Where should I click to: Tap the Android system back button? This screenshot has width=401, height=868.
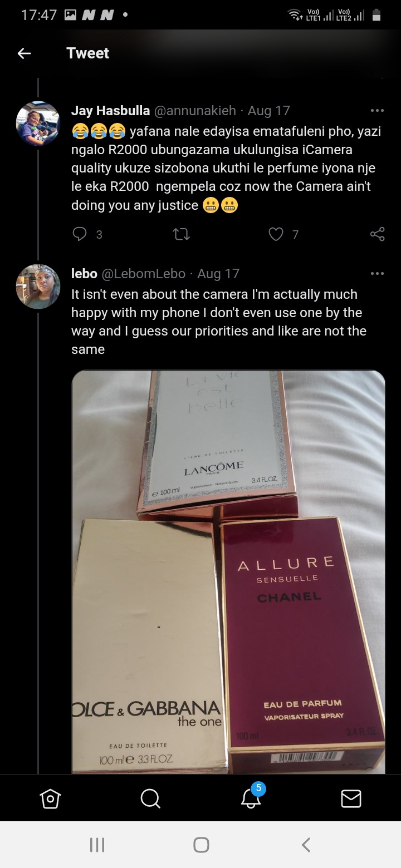point(305,845)
